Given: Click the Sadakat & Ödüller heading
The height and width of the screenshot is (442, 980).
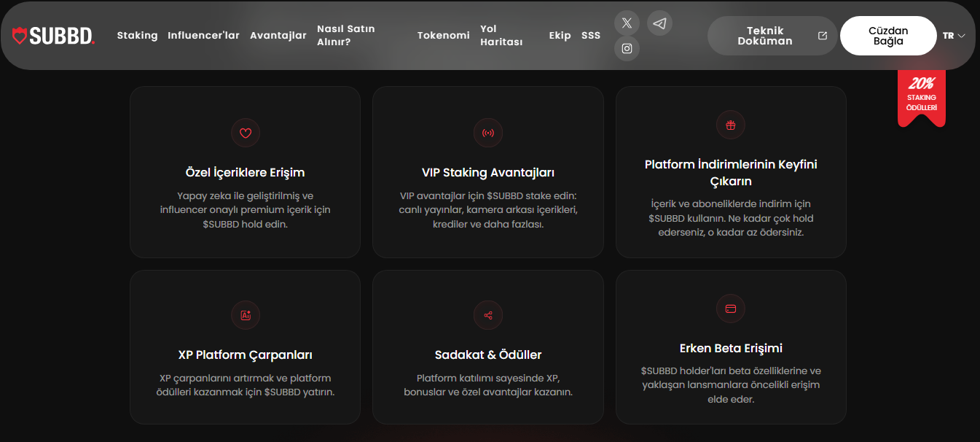Looking at the screenshot, I should tap(488, 355).
